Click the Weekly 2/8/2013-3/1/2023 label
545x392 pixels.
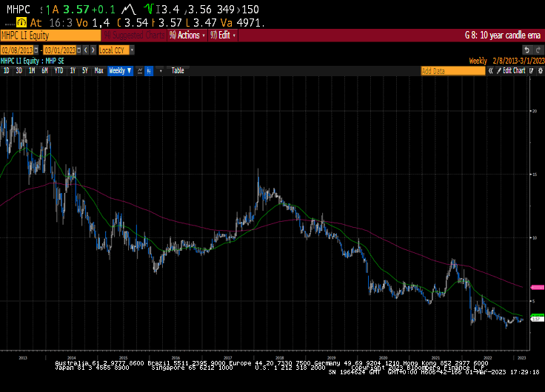(506, 61)
